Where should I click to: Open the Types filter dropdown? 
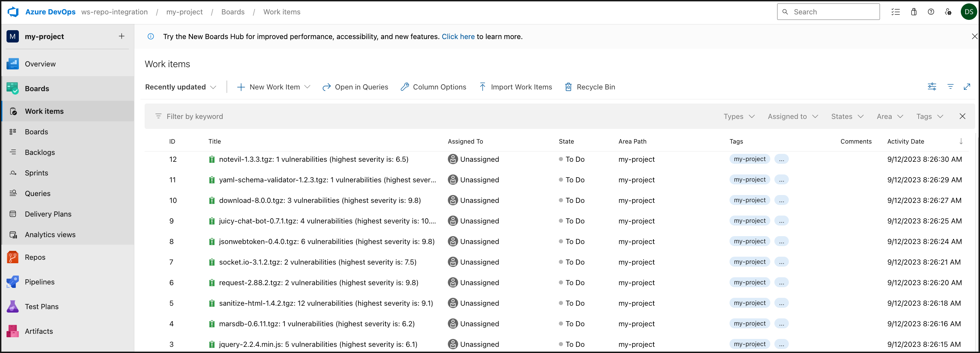[x=738, y=117]
